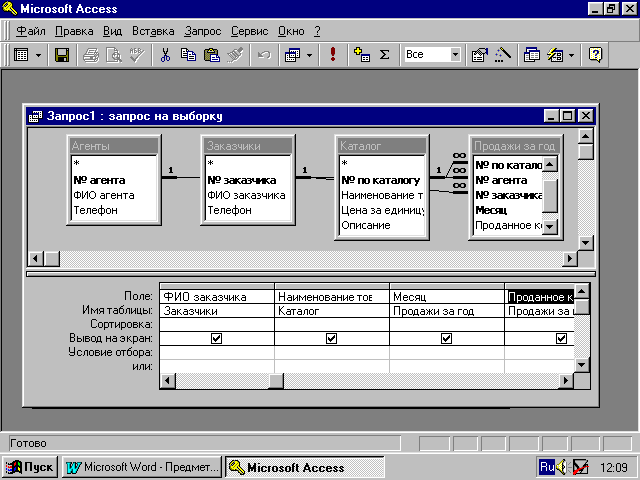Viewport: 640px width, 480px height.
Task: Click the Format Painter brush icon
Action: point(235,55)
